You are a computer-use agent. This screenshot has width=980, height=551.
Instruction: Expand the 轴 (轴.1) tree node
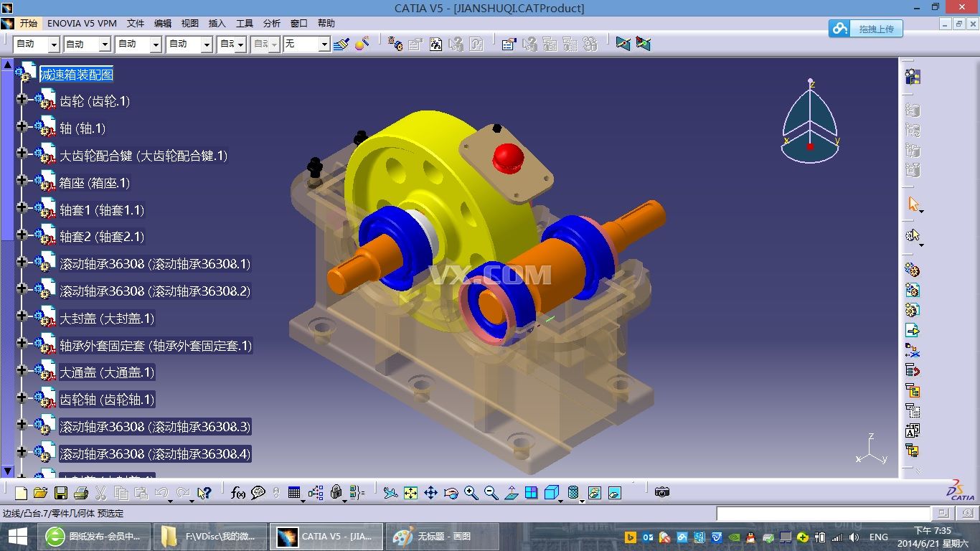(x=22, y=126)
